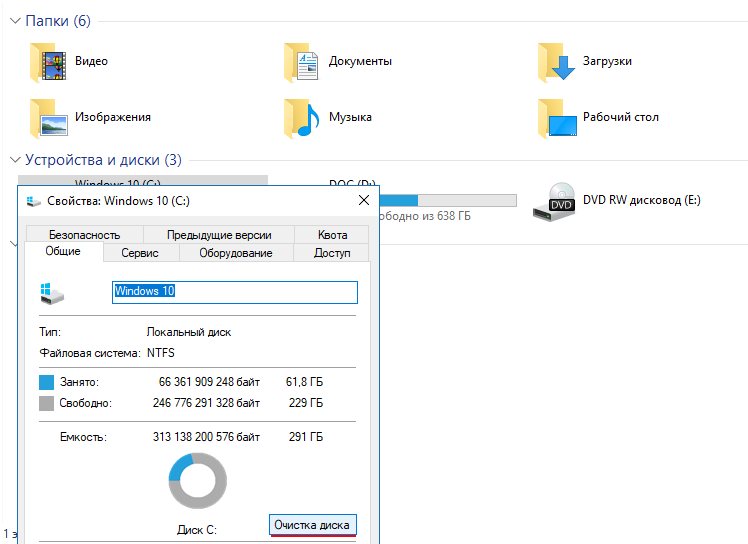Click the Очистка диска button
Image resolution: width=748 pixels, height=544 pixels.
312,525
